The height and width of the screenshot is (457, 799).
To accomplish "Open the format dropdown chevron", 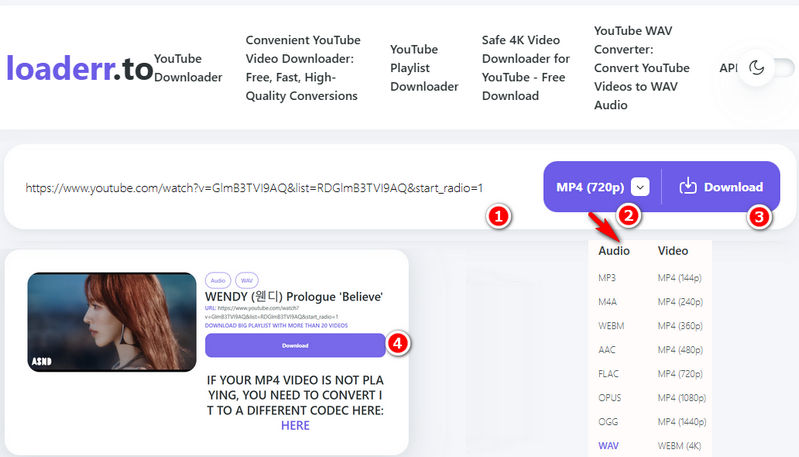I will point(640,187).
